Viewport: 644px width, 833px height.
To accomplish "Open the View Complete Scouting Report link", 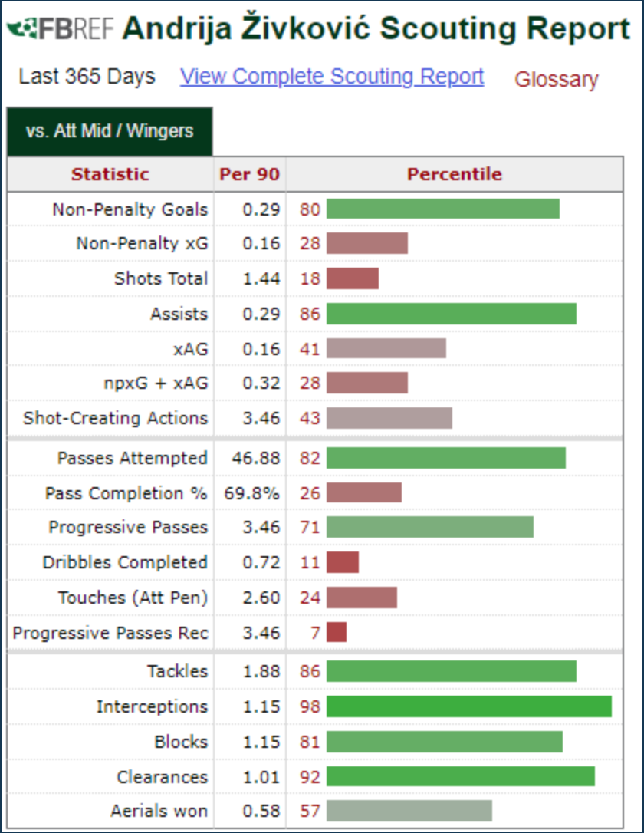I will [332, 77].
